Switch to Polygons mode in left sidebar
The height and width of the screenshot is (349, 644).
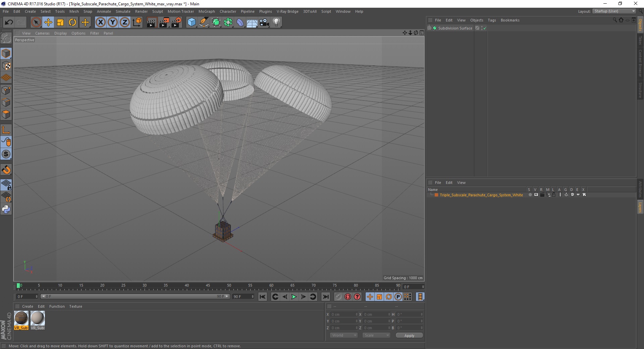[x=6, y=114]
